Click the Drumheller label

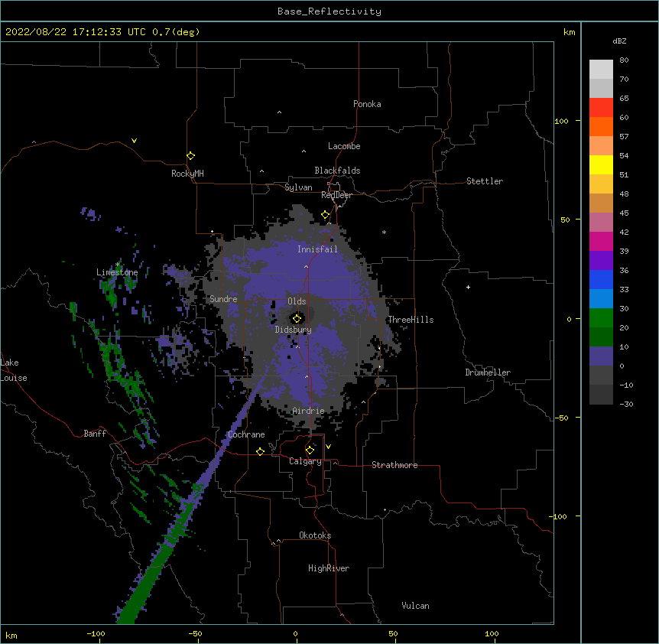[x=488, y=372]
